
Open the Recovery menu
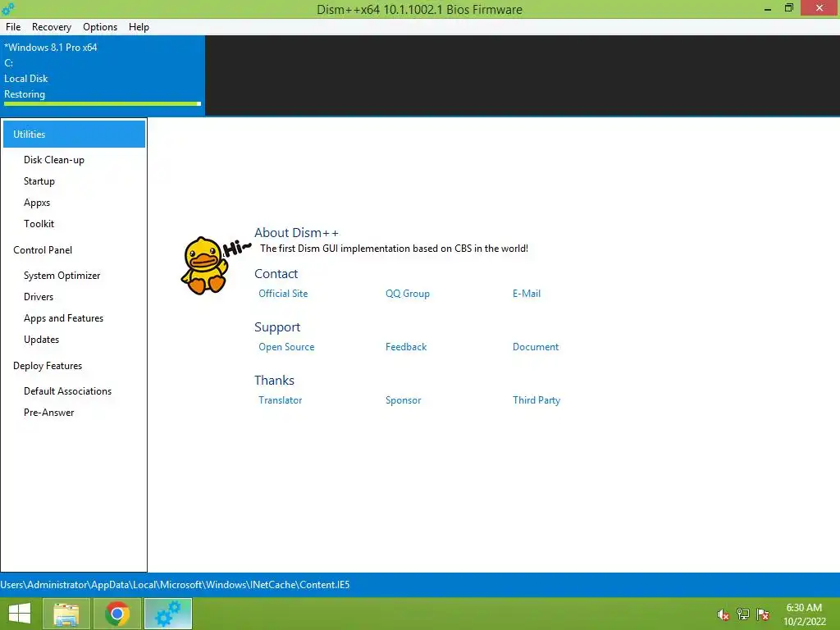(x=52, y=27)
